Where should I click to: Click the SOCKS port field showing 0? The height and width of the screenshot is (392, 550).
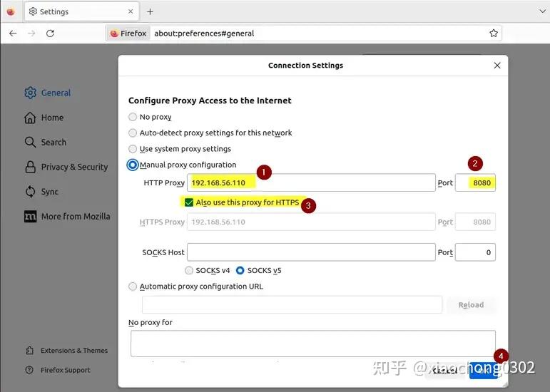pyautogui.click(x=475, y=252)
